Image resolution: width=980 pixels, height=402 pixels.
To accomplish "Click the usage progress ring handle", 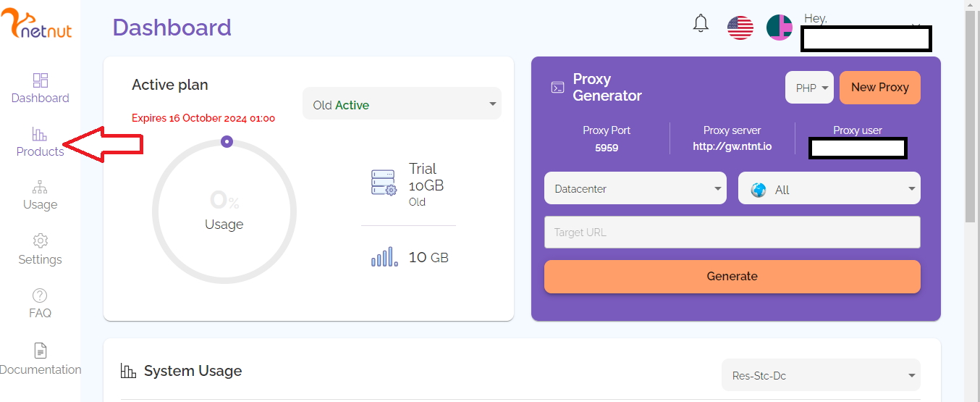I will pyautogui.click(x=227, y=141).
